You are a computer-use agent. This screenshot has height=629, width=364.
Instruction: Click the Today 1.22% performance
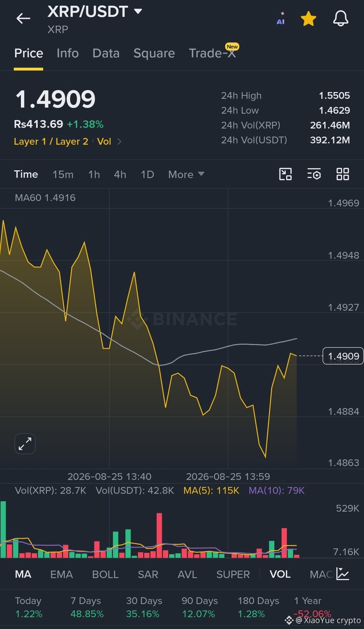[x=29, y=607]
